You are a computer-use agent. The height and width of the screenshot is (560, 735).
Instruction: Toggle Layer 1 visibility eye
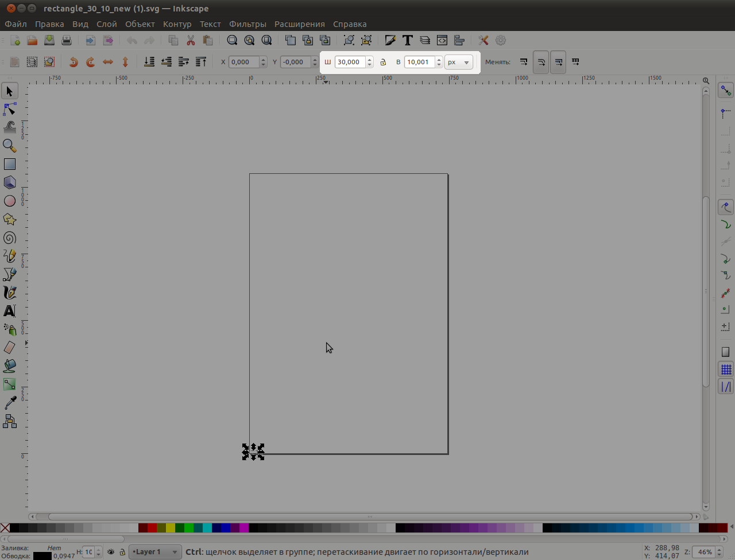pyautogui.click(x=111, y=552)
